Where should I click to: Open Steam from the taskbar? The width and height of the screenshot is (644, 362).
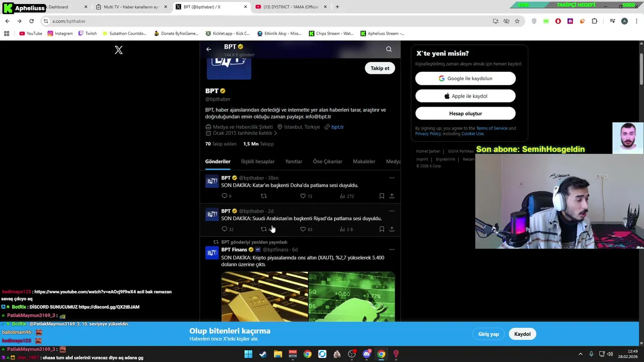click(x=263, y=354)
